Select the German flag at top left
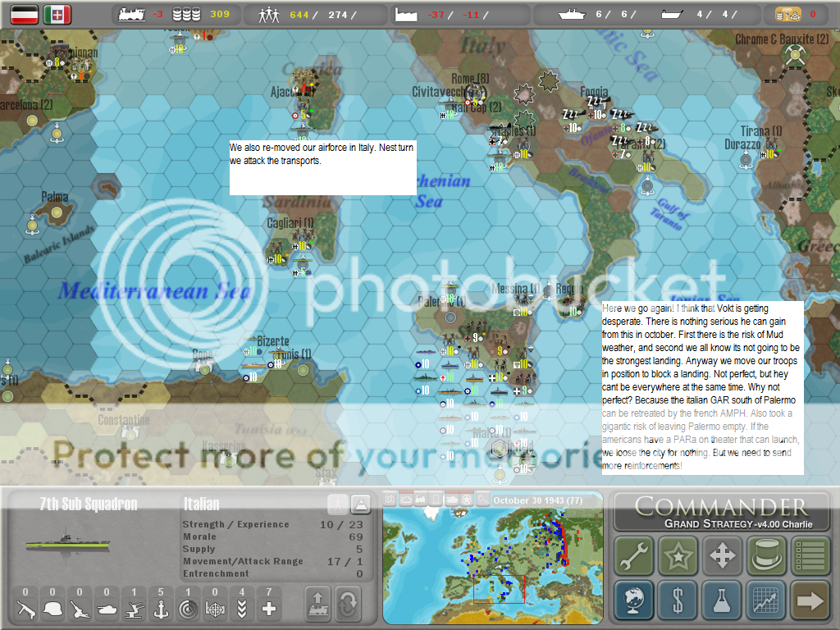This screenshot has width=840, height=630. coord(24,14)
